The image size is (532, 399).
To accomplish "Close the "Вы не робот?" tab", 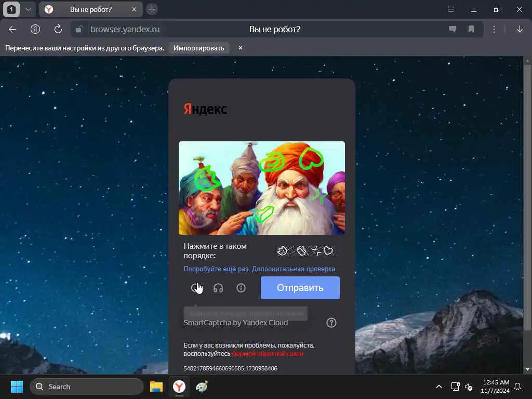I will pos(134,9).
